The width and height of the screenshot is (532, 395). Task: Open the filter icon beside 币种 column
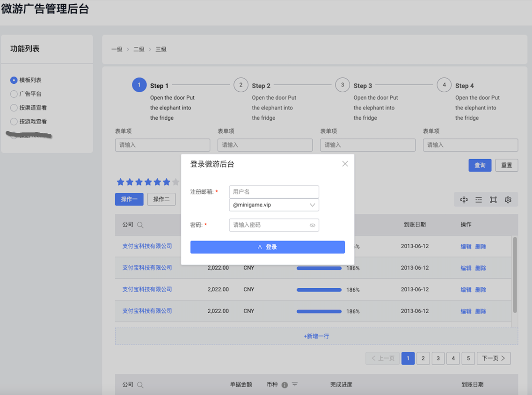tap(295, 384)
